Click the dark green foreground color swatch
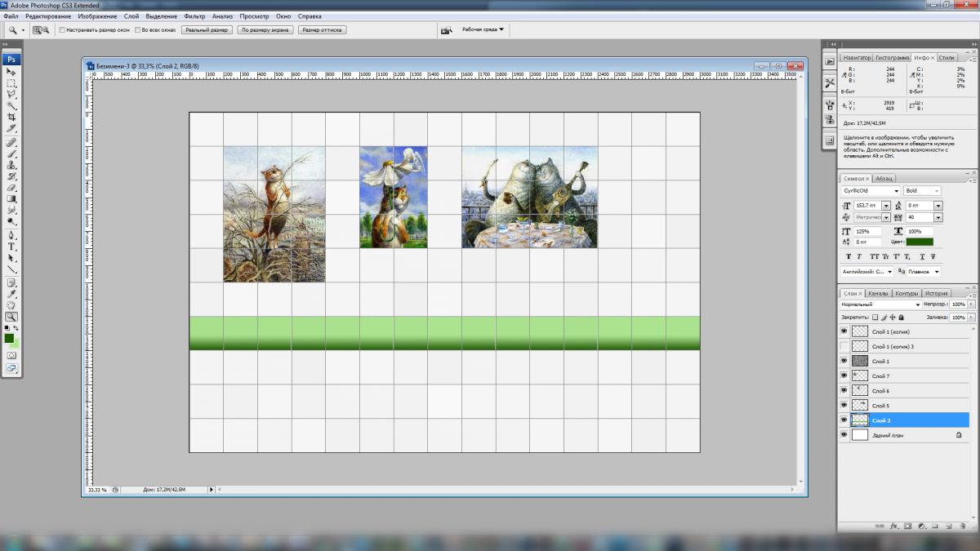Viewport: 980px width, 551px height. coord(8,338)
